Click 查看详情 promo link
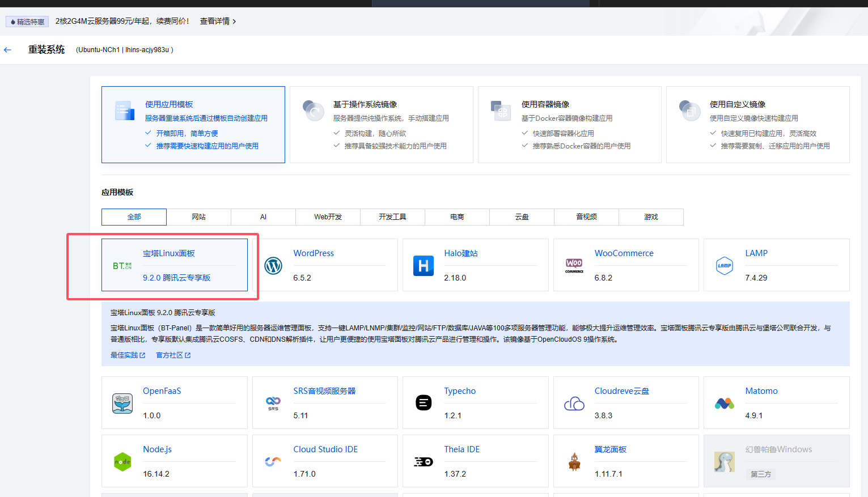 (x=218, y=21)
